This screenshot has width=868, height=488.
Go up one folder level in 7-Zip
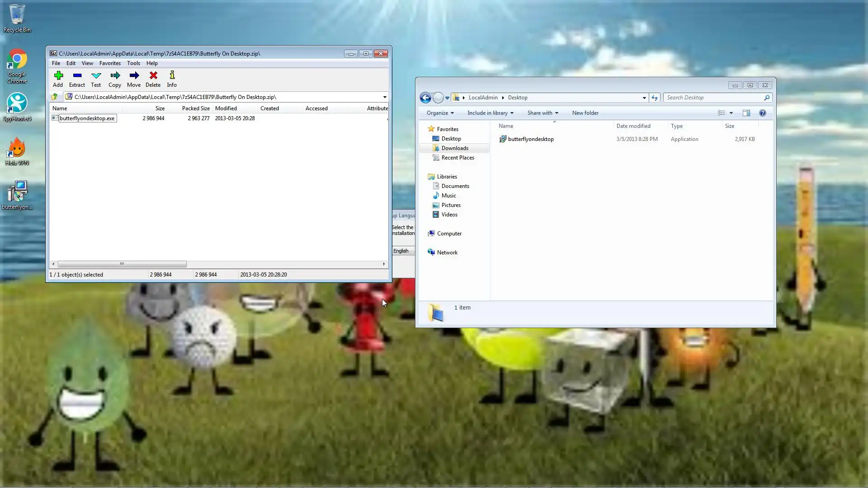[55, 97]
